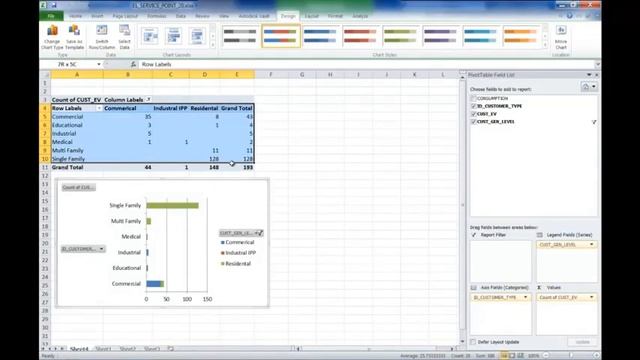The height and width of the screenshot is (360, 640).
Task: Choose the first chart layout thumbnail
Action: [150, 36]
